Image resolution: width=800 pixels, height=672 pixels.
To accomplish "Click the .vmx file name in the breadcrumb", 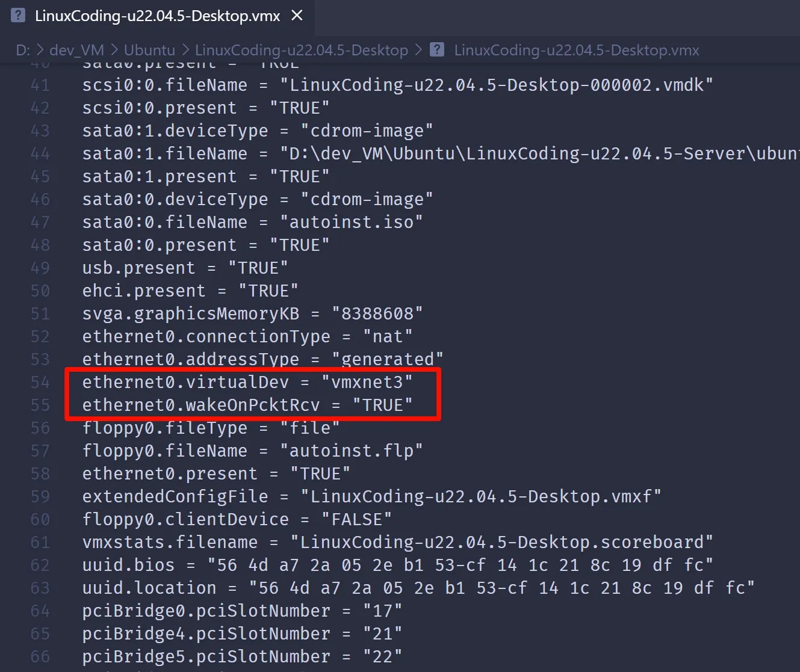I will click(x=576, y=50).
